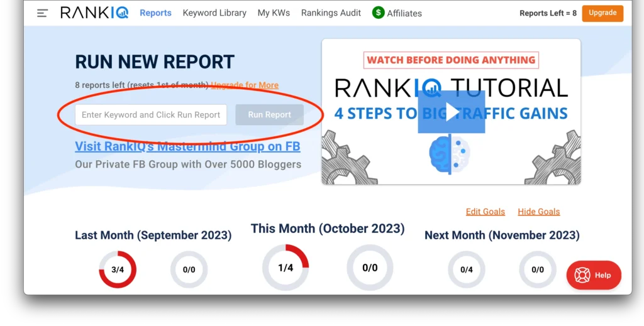Go to Keyword Library
Image resolution: width=644 pixels, height=326 pixels.
click(x=214, y=13)
